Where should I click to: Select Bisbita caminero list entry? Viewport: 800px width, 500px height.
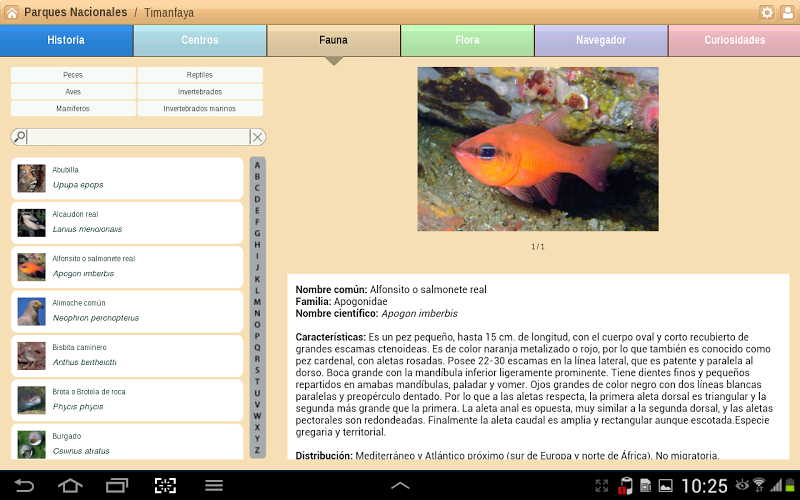[x=127, y=356]
